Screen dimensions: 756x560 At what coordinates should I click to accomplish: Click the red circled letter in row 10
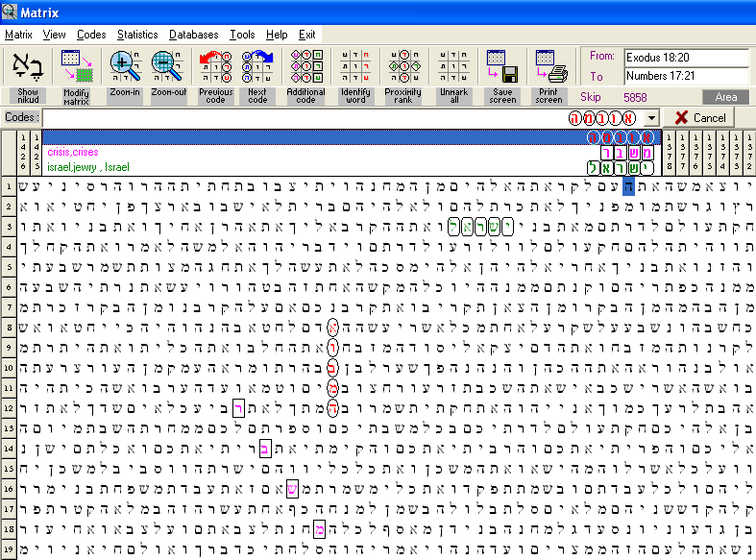[332, 368]
